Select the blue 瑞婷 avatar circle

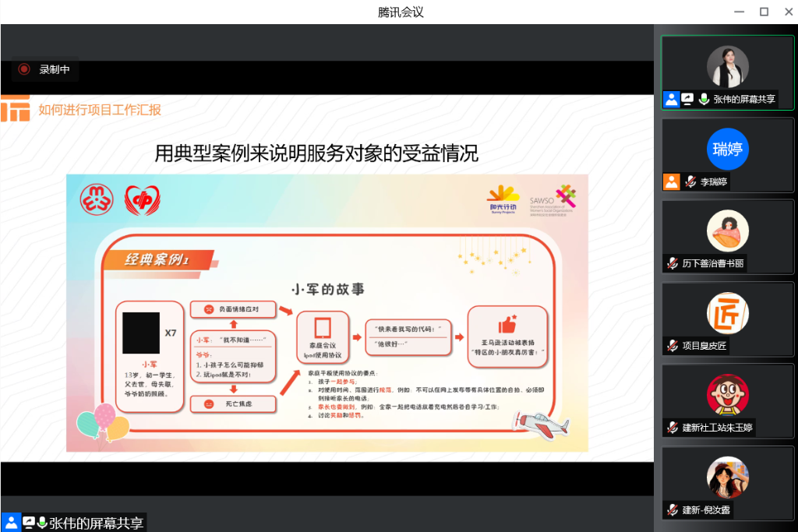tap(727, 149)
